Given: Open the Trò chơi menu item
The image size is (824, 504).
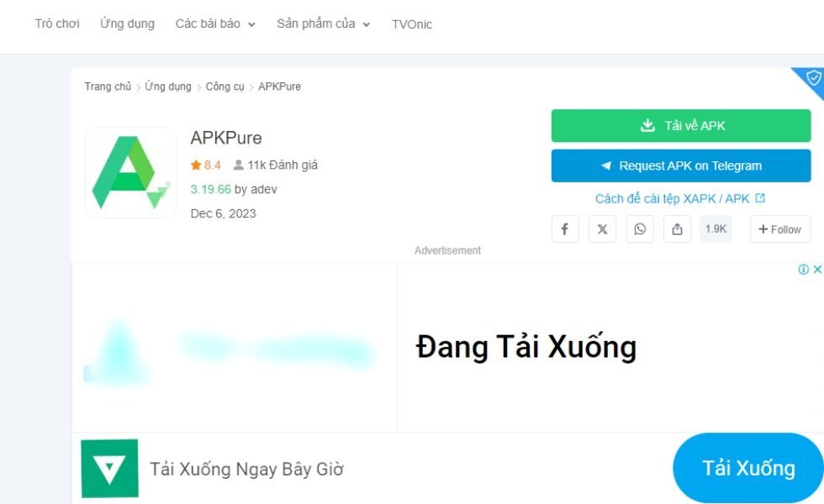Looking at the screenshot, I should [x=55, y=24].
